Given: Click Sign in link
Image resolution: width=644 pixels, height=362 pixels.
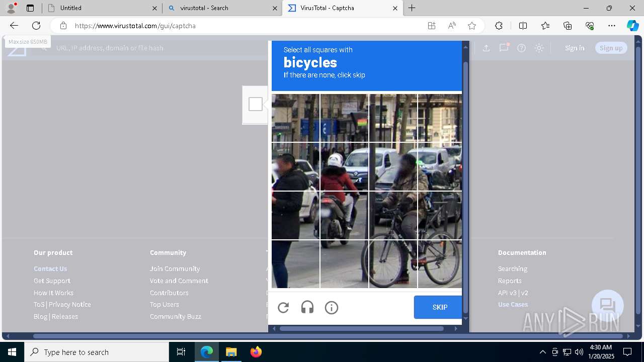Looking at the screenshot, I should [x=575, y=48].
